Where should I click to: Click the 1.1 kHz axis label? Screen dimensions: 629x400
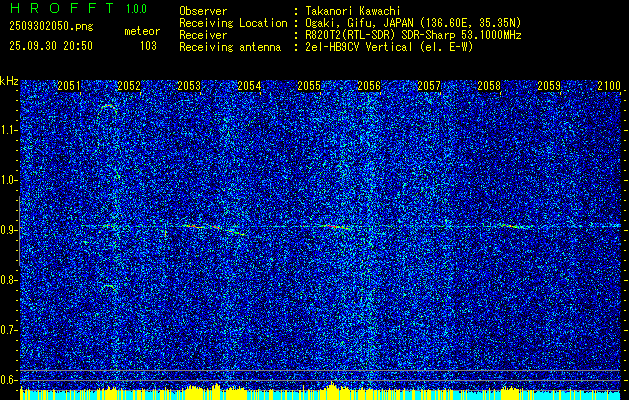tap(8, 130)
